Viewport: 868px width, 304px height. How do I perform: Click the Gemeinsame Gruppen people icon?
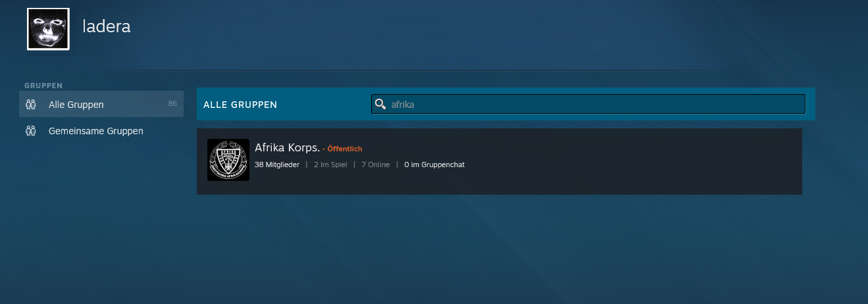[30, 131]
